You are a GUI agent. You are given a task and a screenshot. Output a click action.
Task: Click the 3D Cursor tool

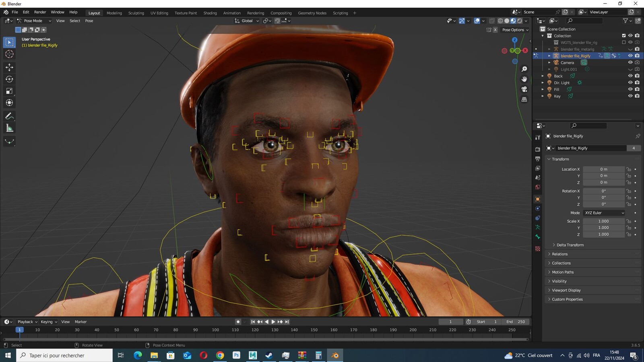point(9,54)
